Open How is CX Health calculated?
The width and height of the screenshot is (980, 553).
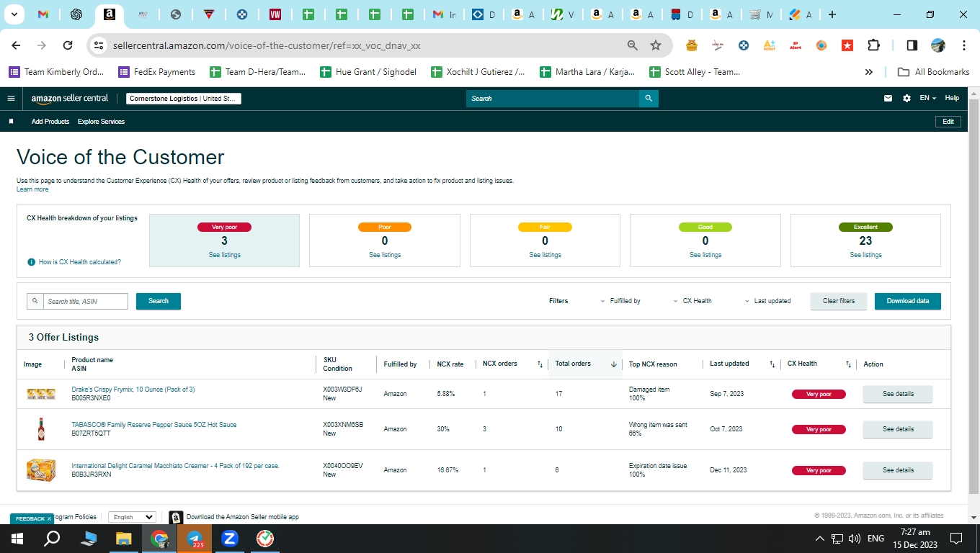pos(80,262)
